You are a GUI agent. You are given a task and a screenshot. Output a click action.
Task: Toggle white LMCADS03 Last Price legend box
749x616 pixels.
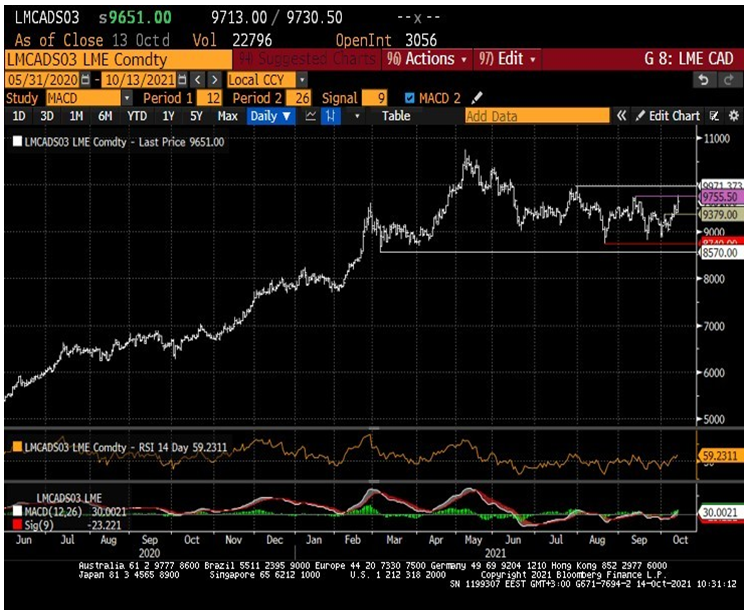pyautogui.click(x=18, y=141)
